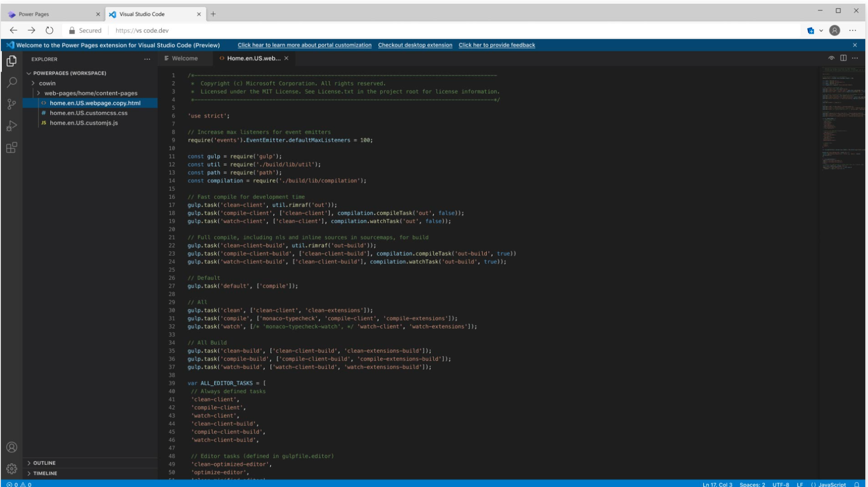Open the Search view in activity bar
868x487 pixels.
coord(12,82)
